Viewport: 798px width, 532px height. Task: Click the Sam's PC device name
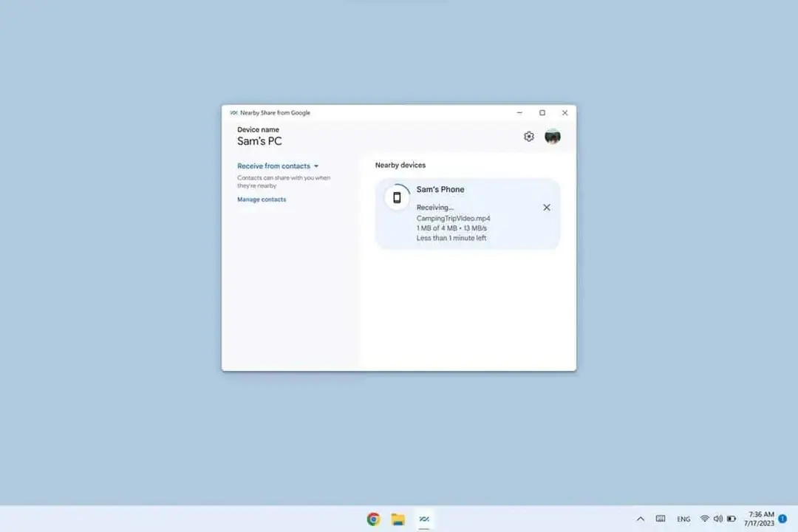tap(259, 142)
